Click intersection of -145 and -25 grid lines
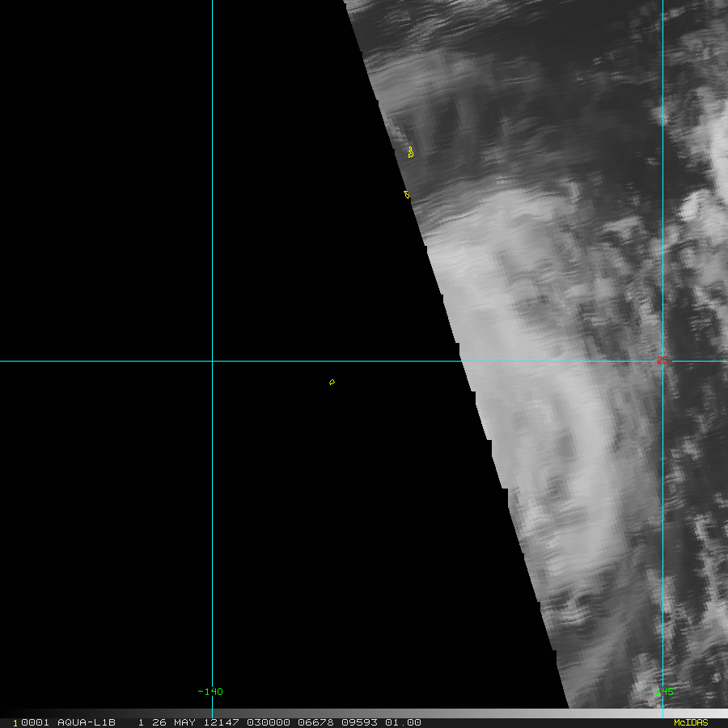 pos(662,362)
